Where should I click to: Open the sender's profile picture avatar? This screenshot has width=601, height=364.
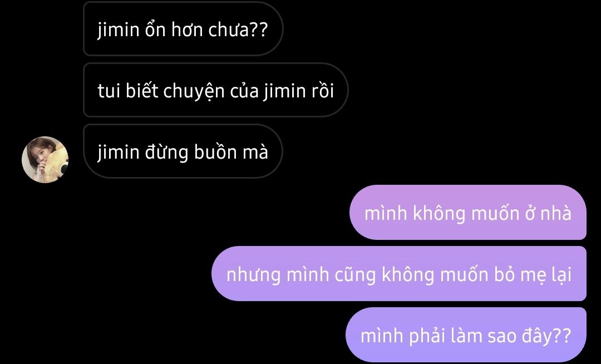point(45,159)
